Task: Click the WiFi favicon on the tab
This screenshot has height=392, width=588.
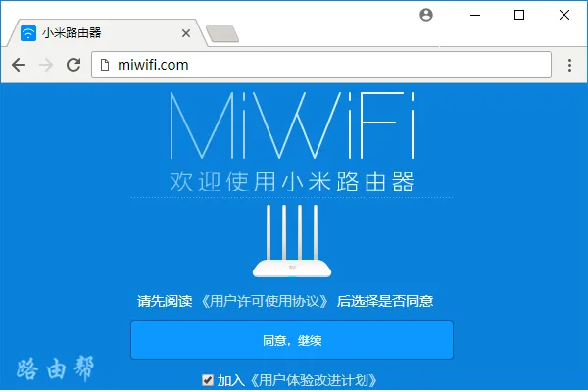Action: tap(28, 33)
